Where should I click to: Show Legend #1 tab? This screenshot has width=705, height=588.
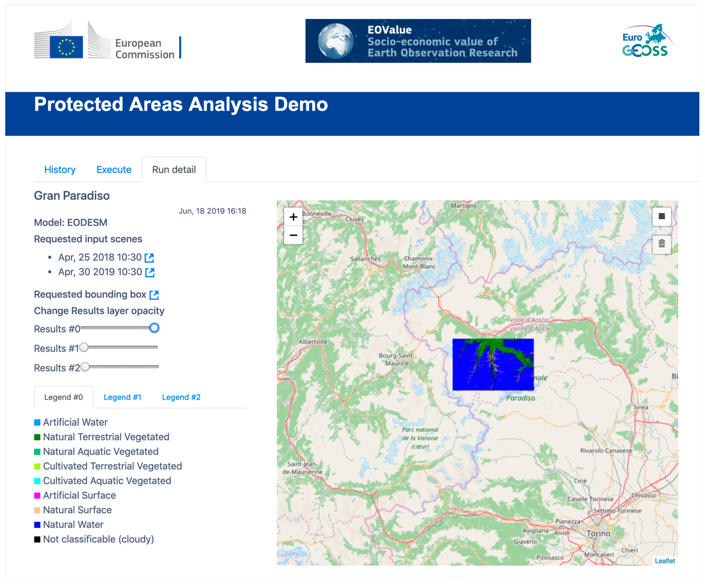click(122, 397)
